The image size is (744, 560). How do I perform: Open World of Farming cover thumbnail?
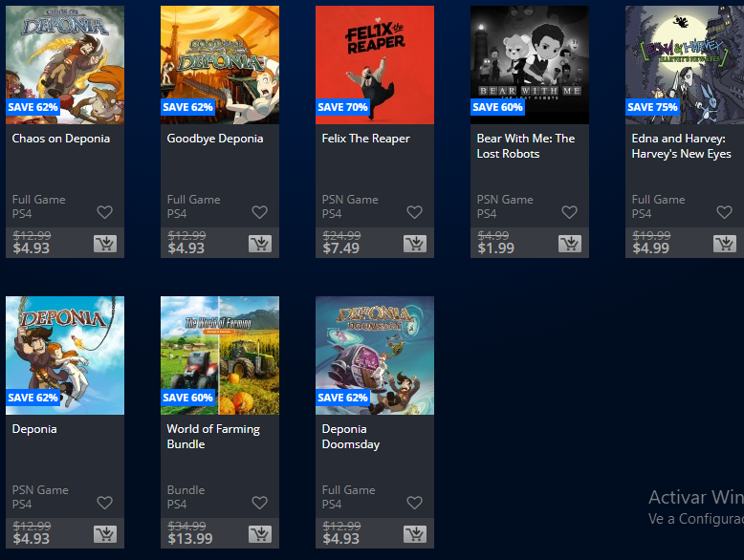[x=220, y=355]
